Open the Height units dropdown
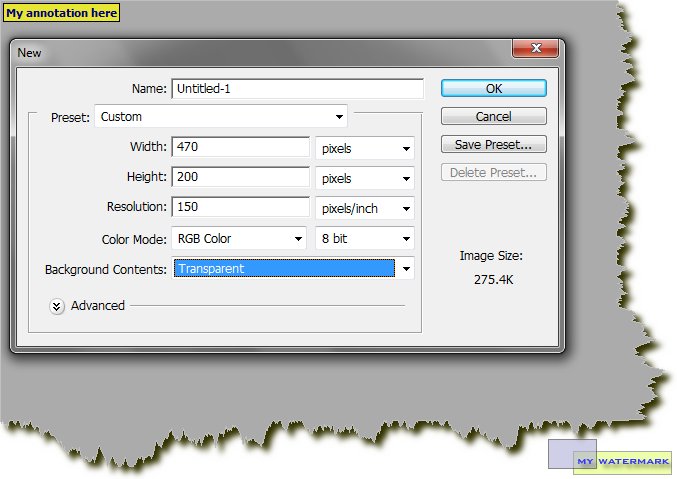The width and height of the screenshot is (677, 479). 364,179
